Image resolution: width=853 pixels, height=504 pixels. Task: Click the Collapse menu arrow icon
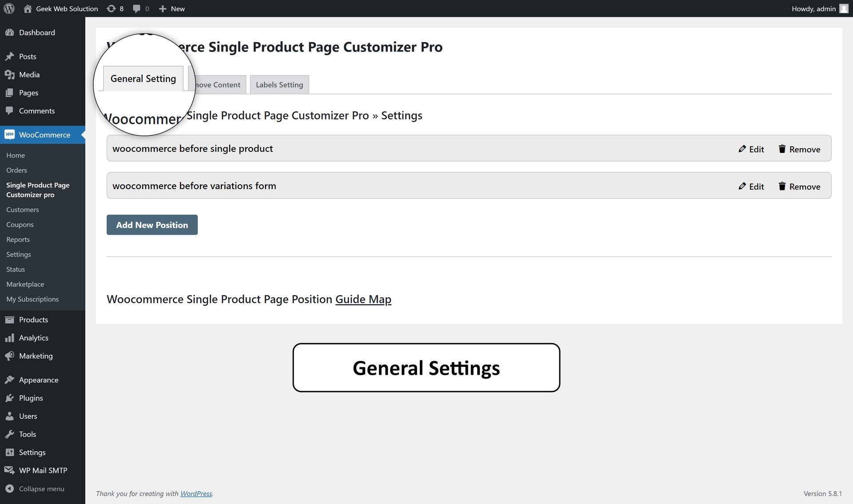pyautogui.click(x=9, y=488)
